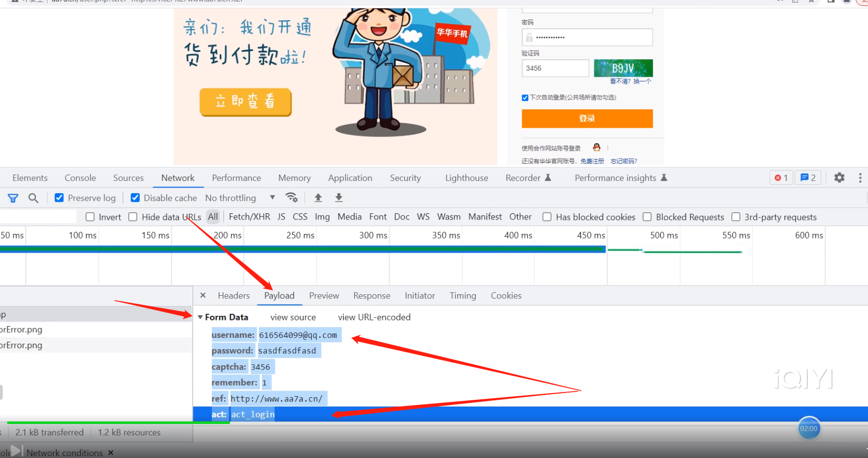Show the request Cookies tab
The image size is (868, 458).
[506, 296]
